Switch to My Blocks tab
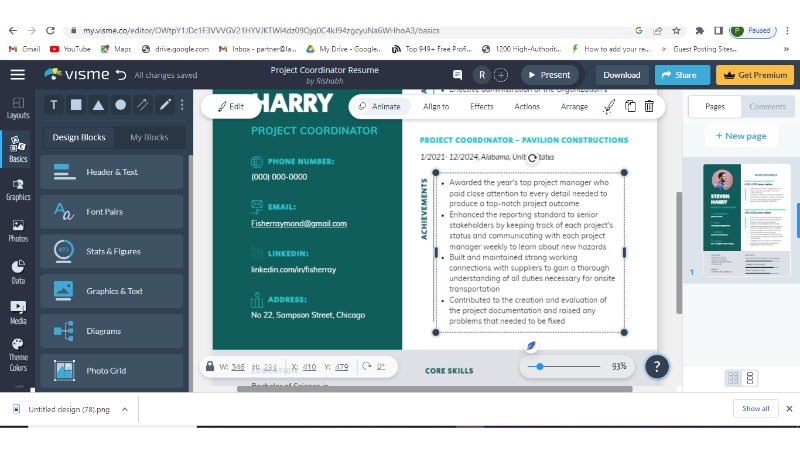 tap(149, 137)
